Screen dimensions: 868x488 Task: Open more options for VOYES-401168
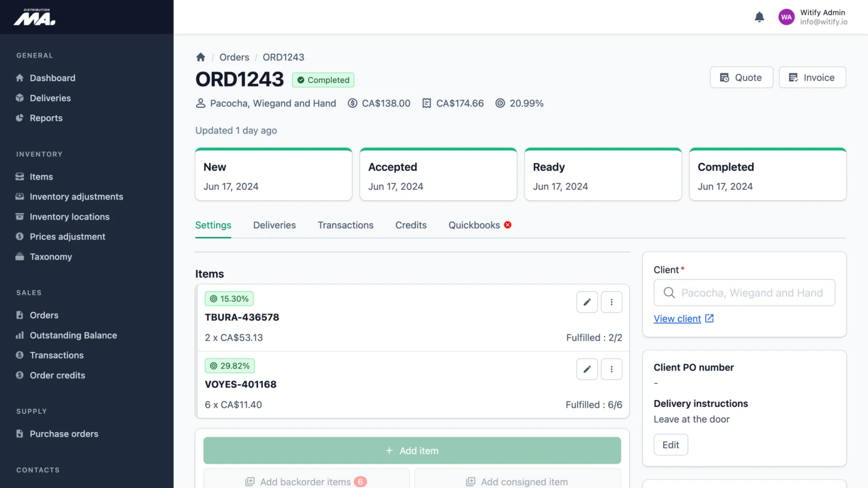[x=611, y=369]
